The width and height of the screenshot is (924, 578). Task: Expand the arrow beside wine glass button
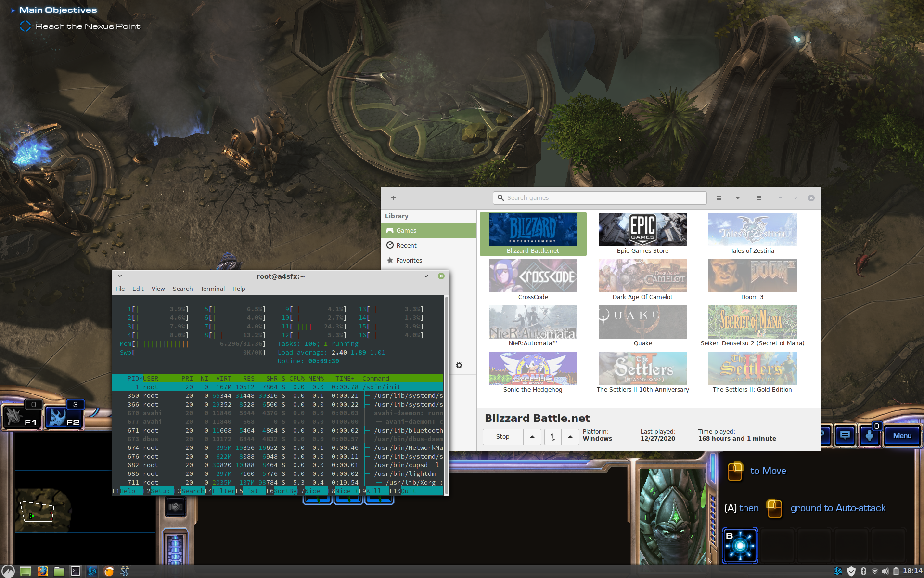click(570, 437)
